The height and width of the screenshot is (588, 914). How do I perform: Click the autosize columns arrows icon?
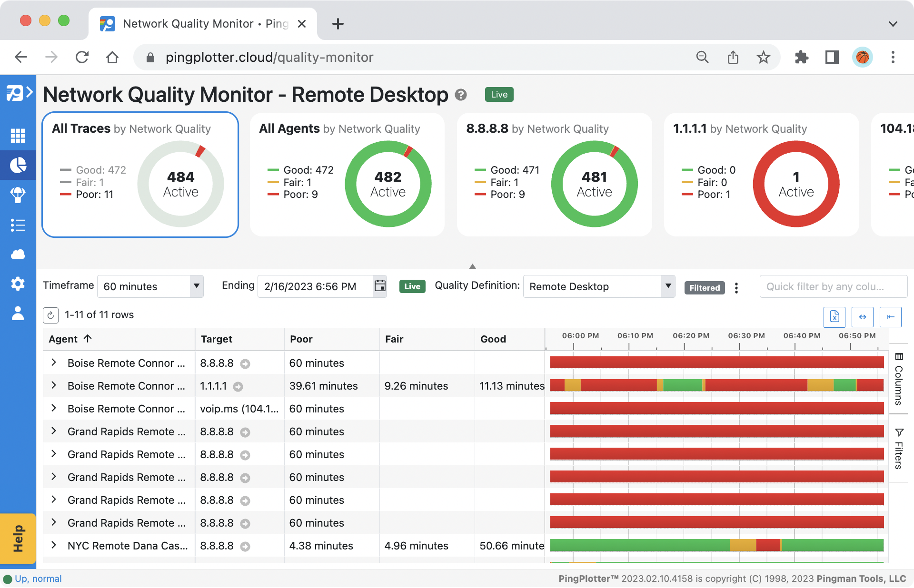[x=862, y=317]
